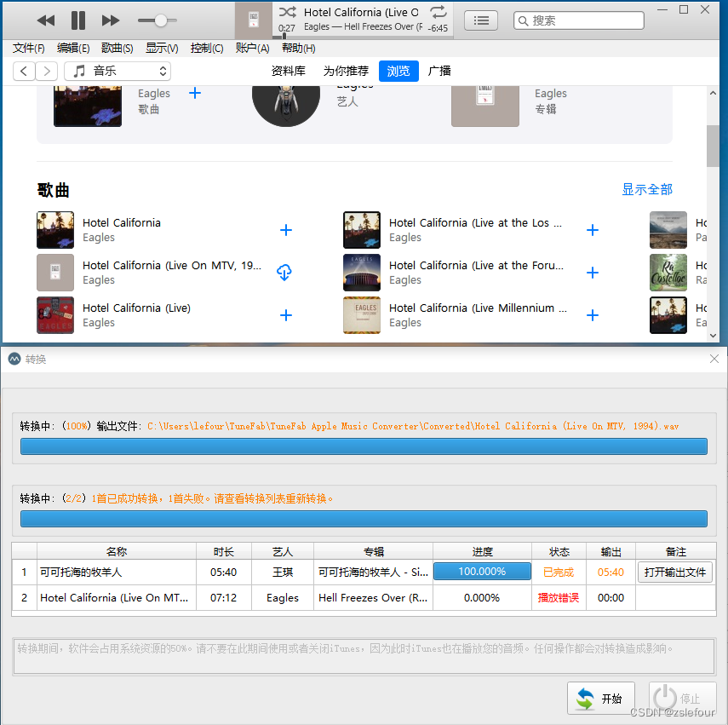Toggle the repeat icon in now playing

(438, 12)
